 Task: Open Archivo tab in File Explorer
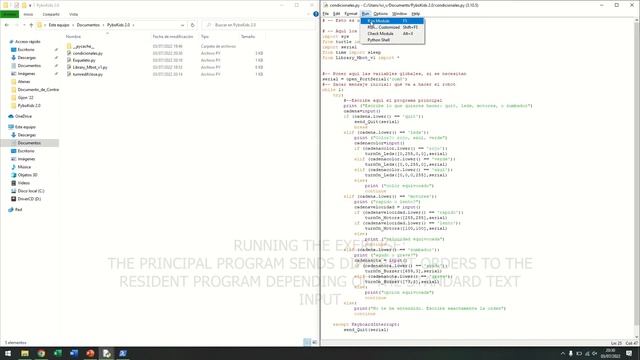pos(9,14)
